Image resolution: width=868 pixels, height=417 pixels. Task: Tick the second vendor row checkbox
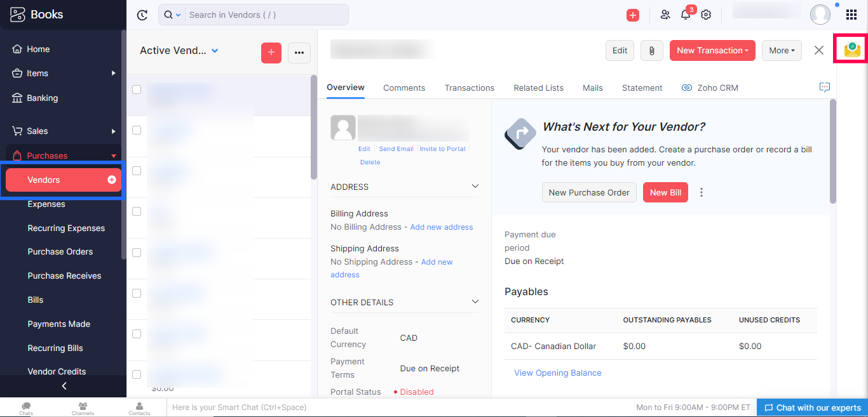137,130
